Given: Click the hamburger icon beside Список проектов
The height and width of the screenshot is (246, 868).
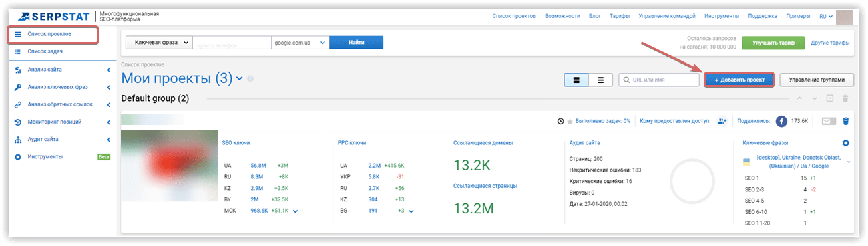Looking at the screenshot, I should [18, 34].
